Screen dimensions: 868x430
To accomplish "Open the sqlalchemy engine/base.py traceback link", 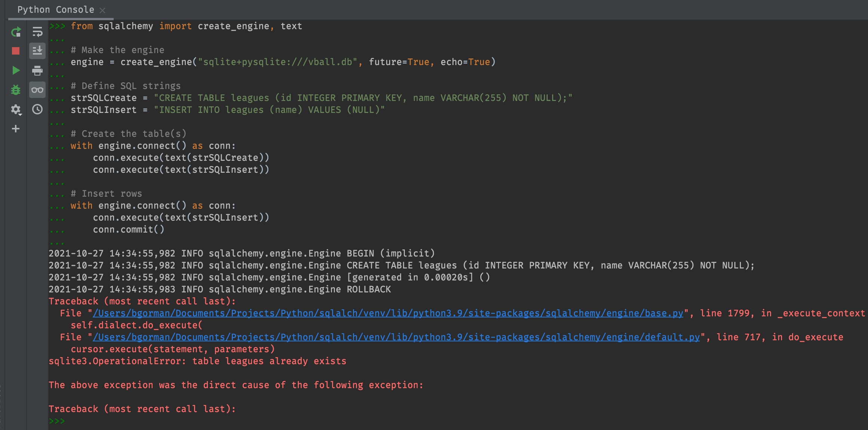I will [388, 313].
